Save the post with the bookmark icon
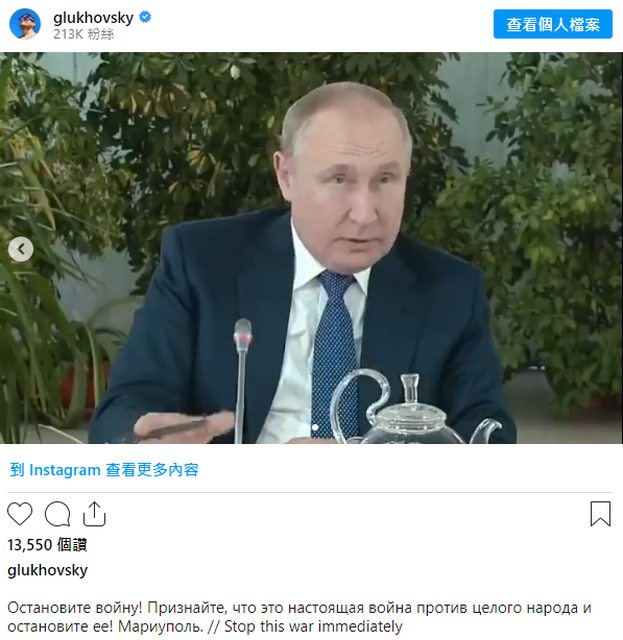 click(x=601, y=514)
